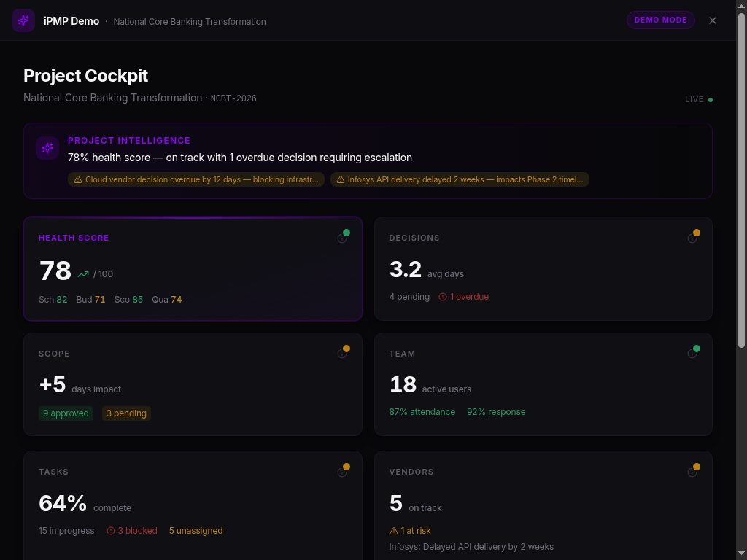747x560 pixels.
Task: Click the +5 days impact value
Action: point(53,385)
